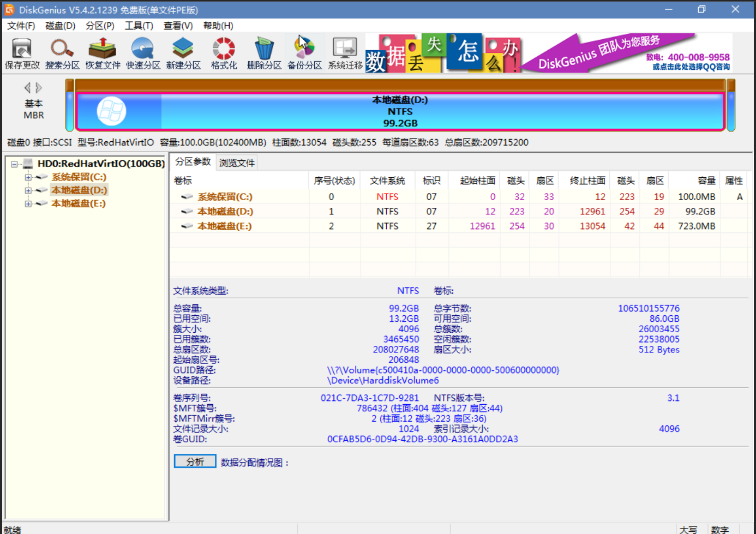Click the GUID path \\?\Volume value
Screen dimensions: 756x534
click(x=443, y=370)
